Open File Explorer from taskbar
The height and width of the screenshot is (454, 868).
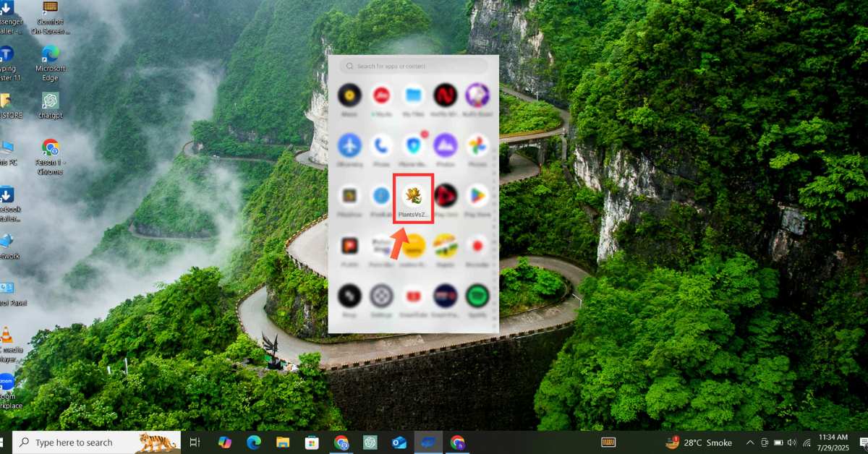click(x=283, y=442)
